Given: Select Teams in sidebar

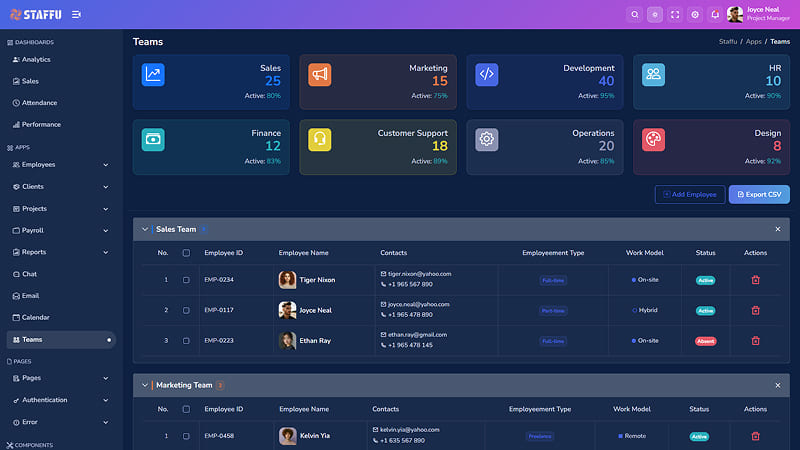Looking at the screenshot, I should 61,340.
